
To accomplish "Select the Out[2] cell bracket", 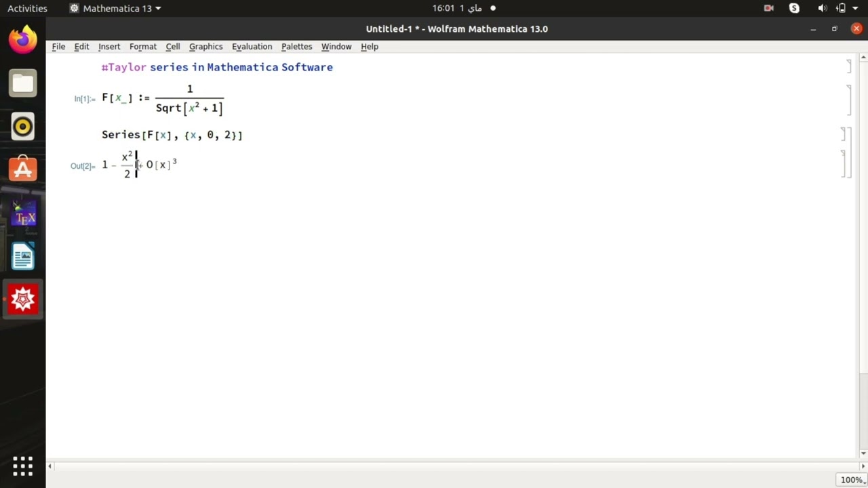I will pyautogui.click(x=843, y=164).
